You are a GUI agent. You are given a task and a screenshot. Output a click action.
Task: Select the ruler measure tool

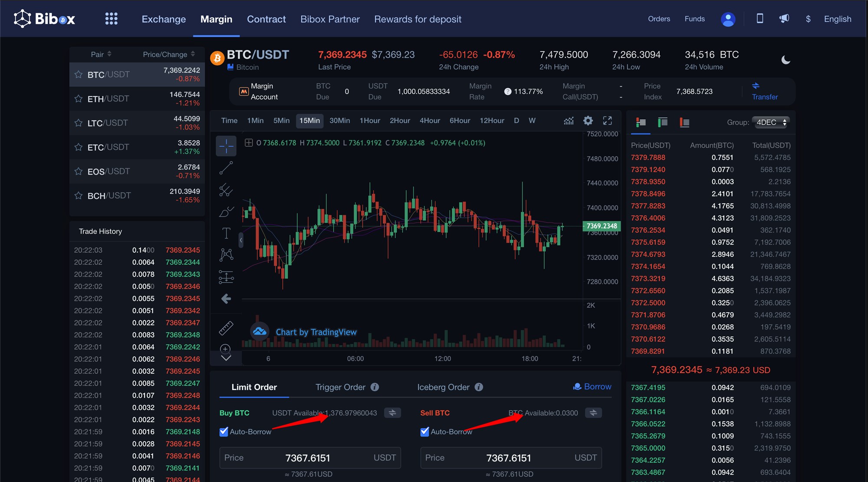pos(226,328)
